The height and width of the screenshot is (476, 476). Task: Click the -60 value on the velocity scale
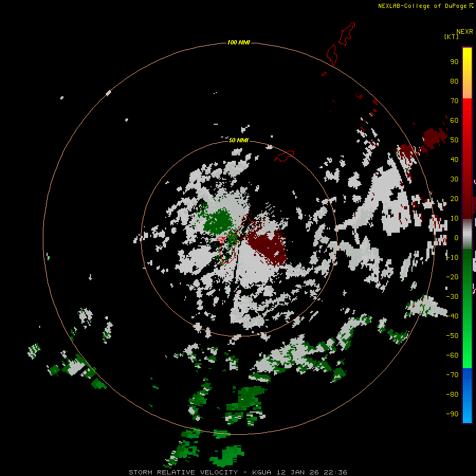452,355
